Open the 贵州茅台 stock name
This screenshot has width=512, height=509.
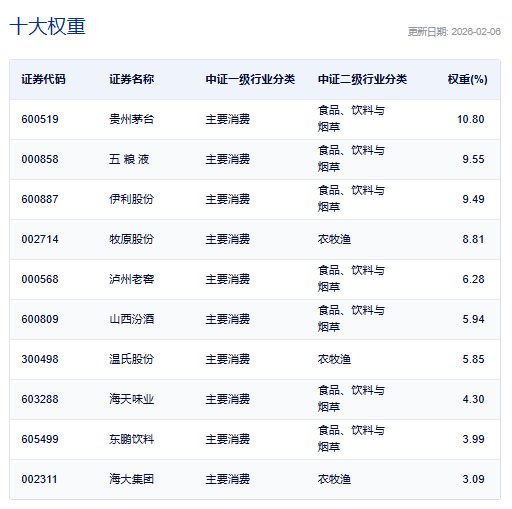point(132,119)
